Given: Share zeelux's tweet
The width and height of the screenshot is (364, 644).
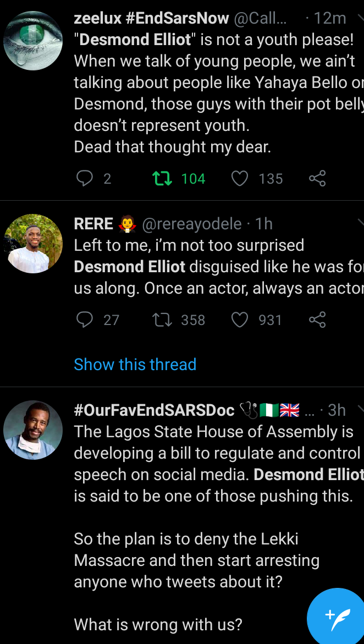Looking at the screenshot, I should [317, 179].
